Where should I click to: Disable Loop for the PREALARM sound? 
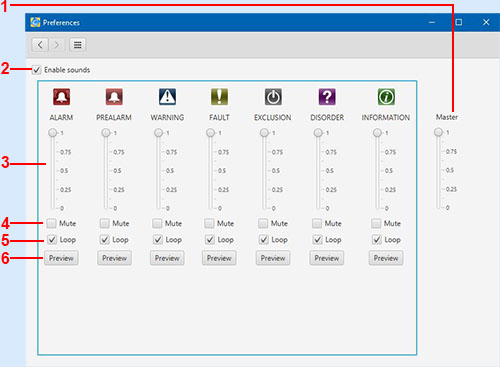[105, 239]
